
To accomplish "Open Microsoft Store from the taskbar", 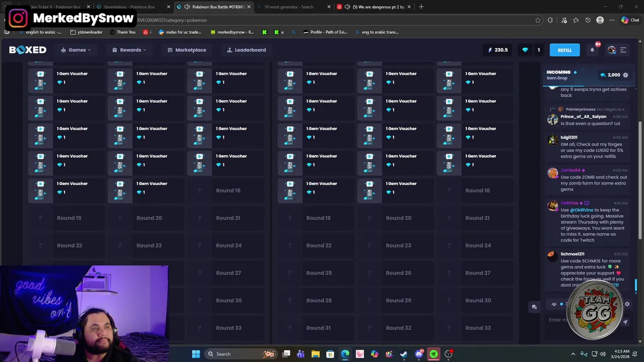I will pyautogui.click(x=330, y=354).
